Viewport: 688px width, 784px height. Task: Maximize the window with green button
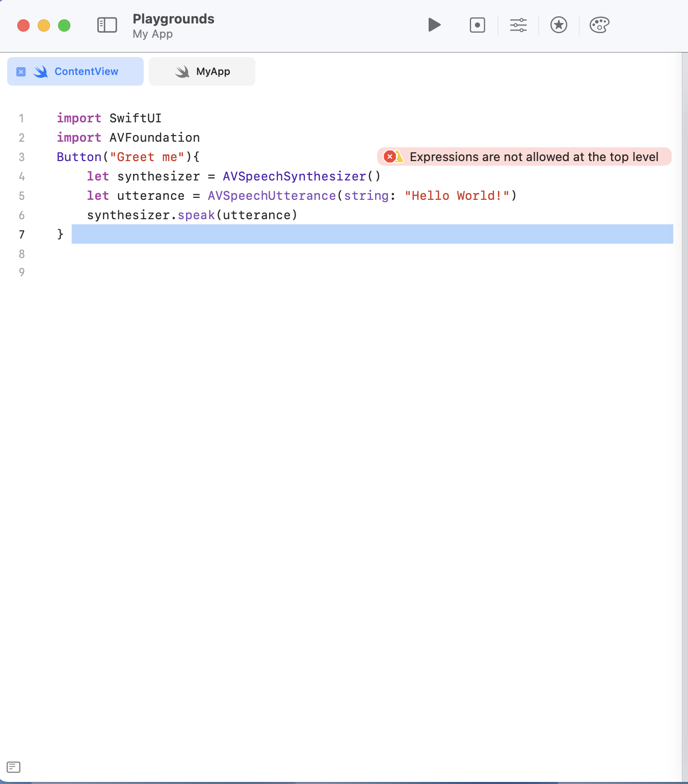pyautogui.click(x=64, y=25)
